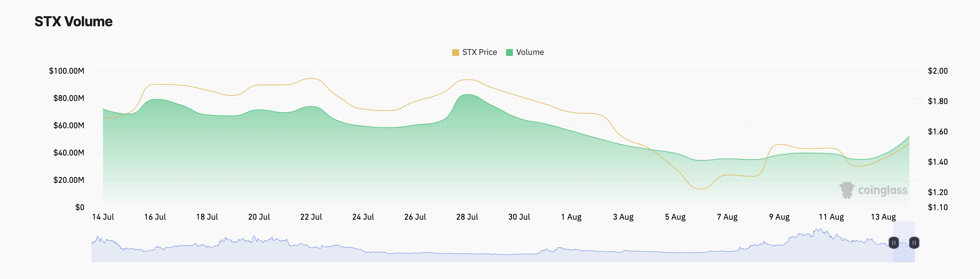Click the $1.10 price axis label
980x279 pixels.
click(938, 207)
